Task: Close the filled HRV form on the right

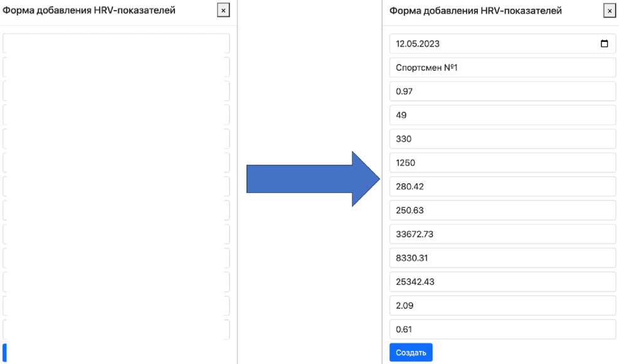Action: 608,11
